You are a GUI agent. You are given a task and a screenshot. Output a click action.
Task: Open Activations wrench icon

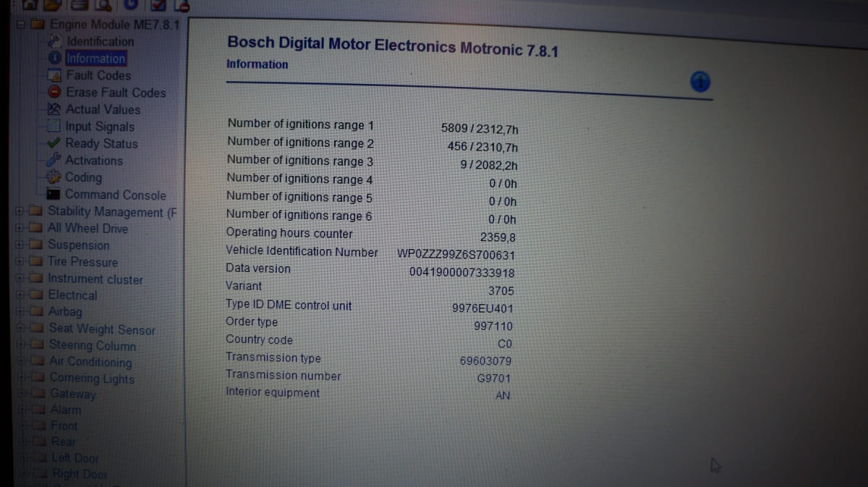55,160
